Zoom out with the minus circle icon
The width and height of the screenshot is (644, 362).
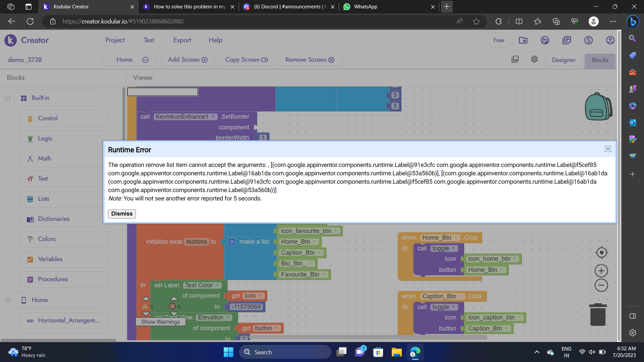click(x=601, y=285)
